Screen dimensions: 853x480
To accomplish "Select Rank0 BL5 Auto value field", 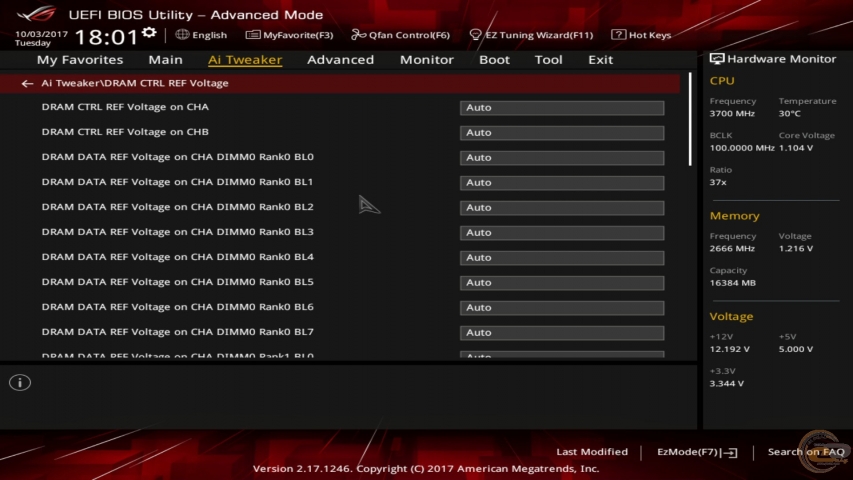I will (562, 283).
